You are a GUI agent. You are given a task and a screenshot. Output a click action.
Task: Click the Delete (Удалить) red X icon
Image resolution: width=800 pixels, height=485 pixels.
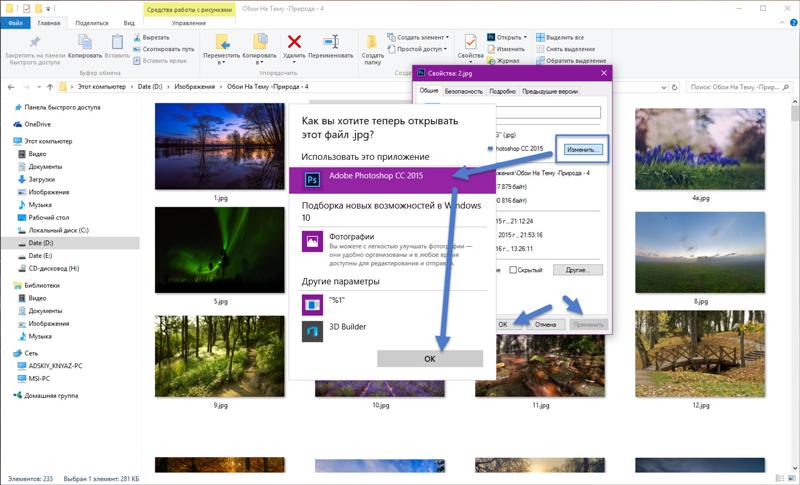294,41
